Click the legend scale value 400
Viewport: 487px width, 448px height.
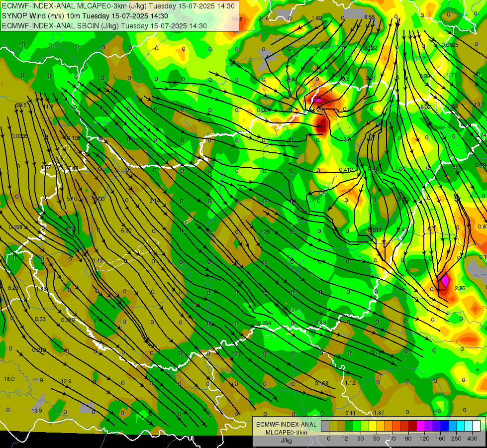point(472,439)
